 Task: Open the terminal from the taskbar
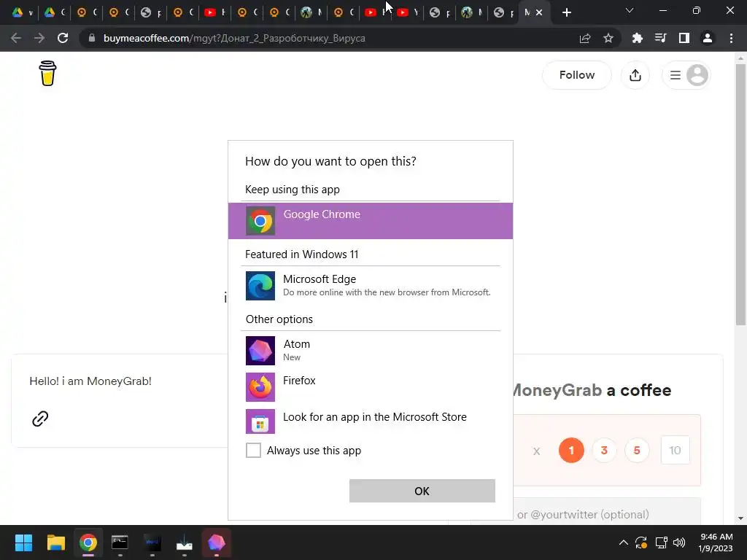[120, 542]
